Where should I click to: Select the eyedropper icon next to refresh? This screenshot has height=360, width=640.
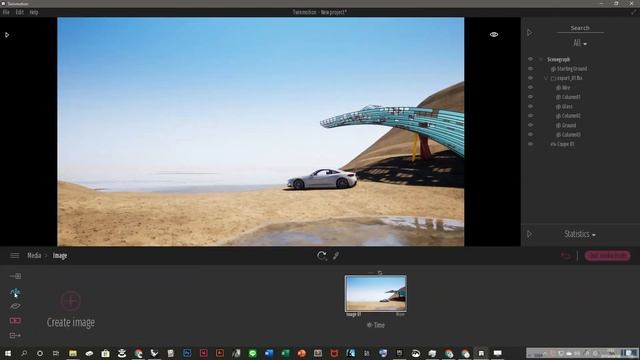336,256
